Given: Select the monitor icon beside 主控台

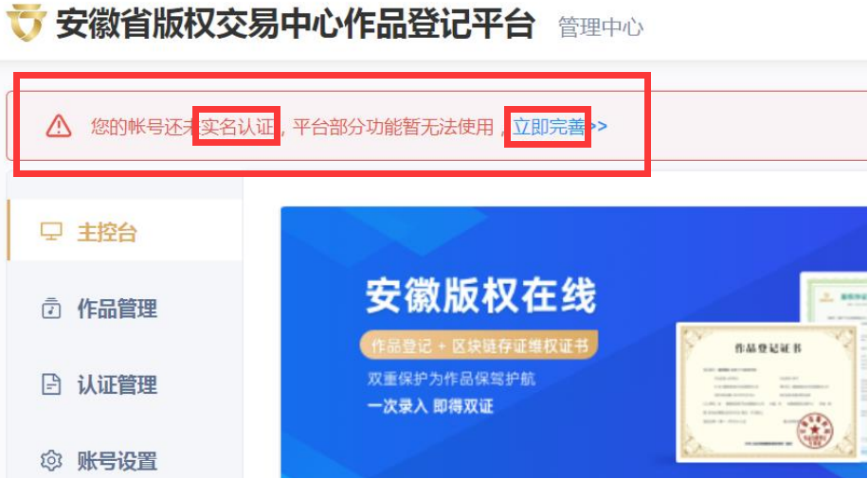Looking at the screenshot, I should [x=51, y=232].
